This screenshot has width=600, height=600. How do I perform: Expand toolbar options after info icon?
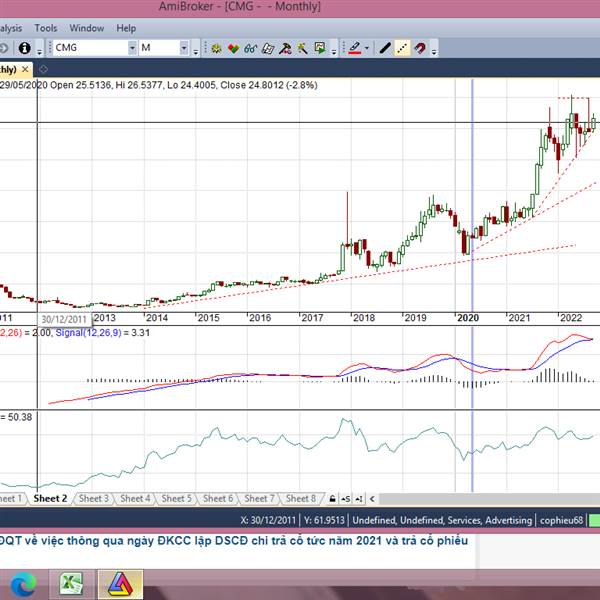click(x=40, y=51)
